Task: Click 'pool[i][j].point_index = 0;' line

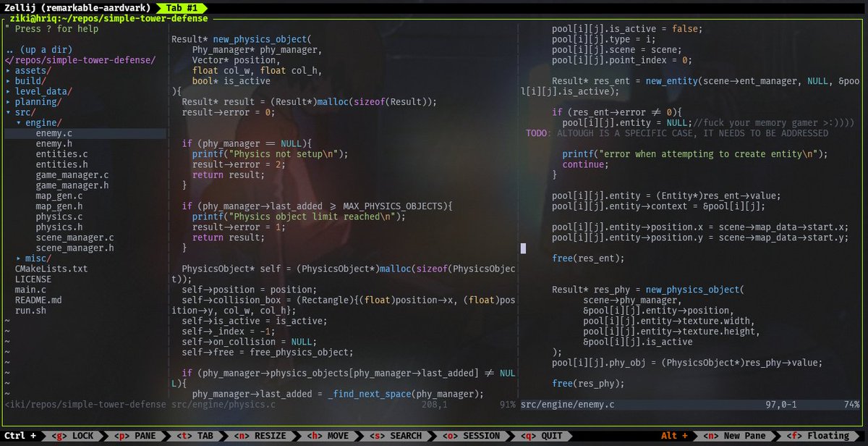Action: (x=622, y=60)
